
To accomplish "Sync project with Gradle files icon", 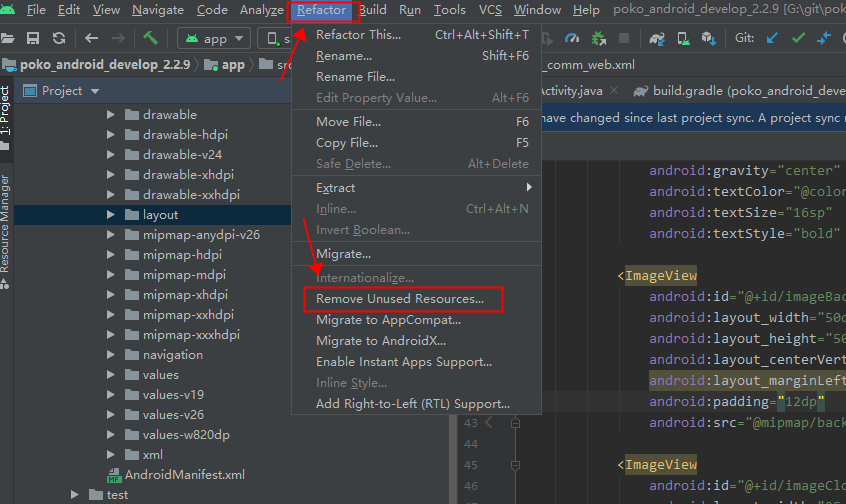I will (657, 38).
